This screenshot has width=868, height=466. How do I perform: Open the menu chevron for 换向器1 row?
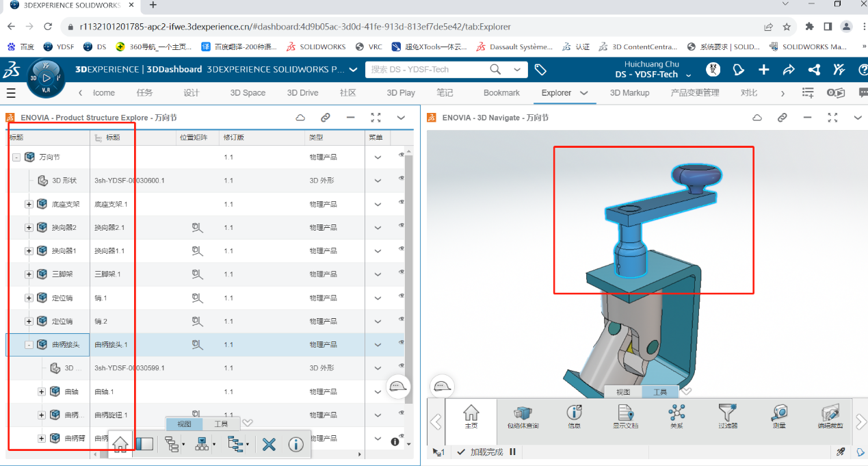[x=378, y=251]
